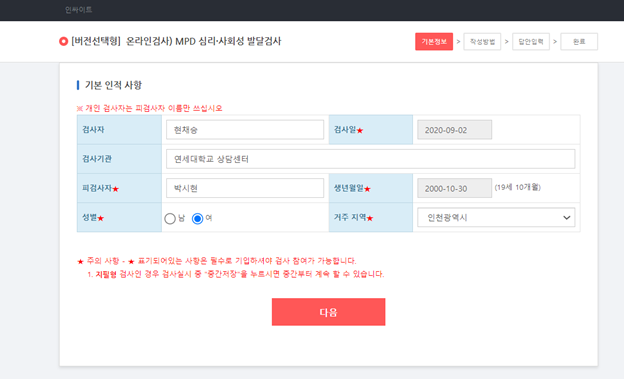Viewport: 624px width, 379px height.
Task: Click the 검사기관 input with 연세대학교 상담센터
Action: pos(370,159)
